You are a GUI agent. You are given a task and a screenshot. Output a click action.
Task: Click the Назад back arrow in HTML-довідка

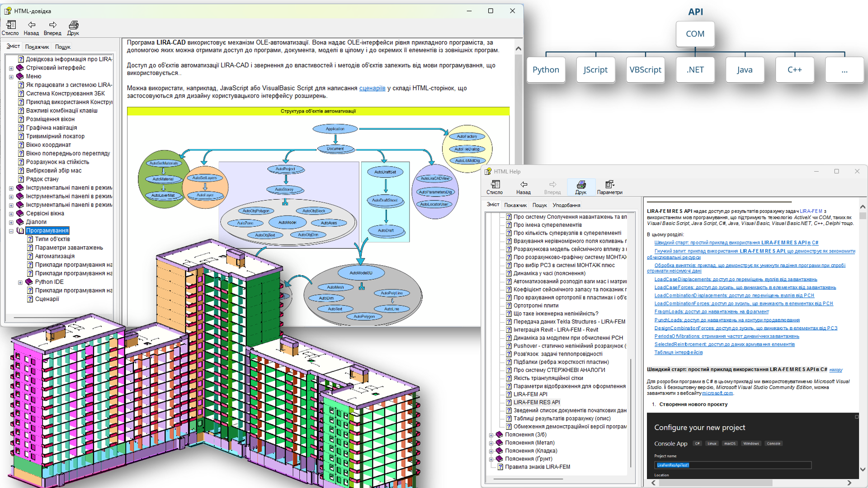(31, 25)
